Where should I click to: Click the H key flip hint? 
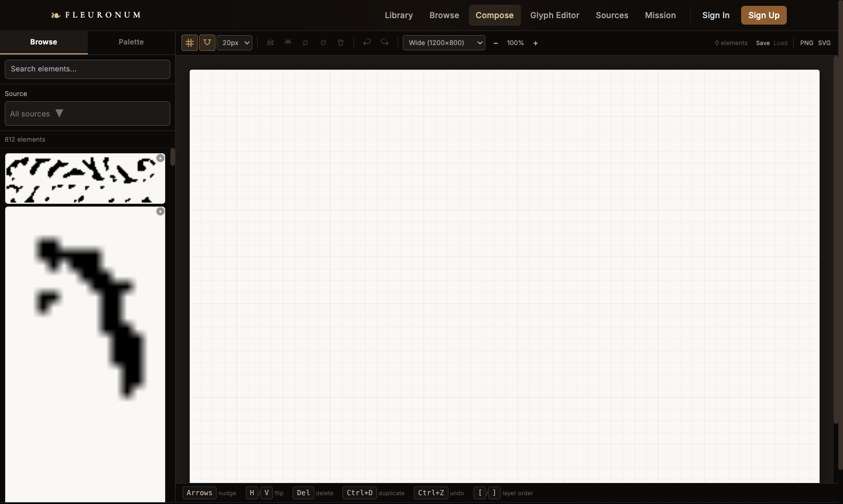pos(252,493)
